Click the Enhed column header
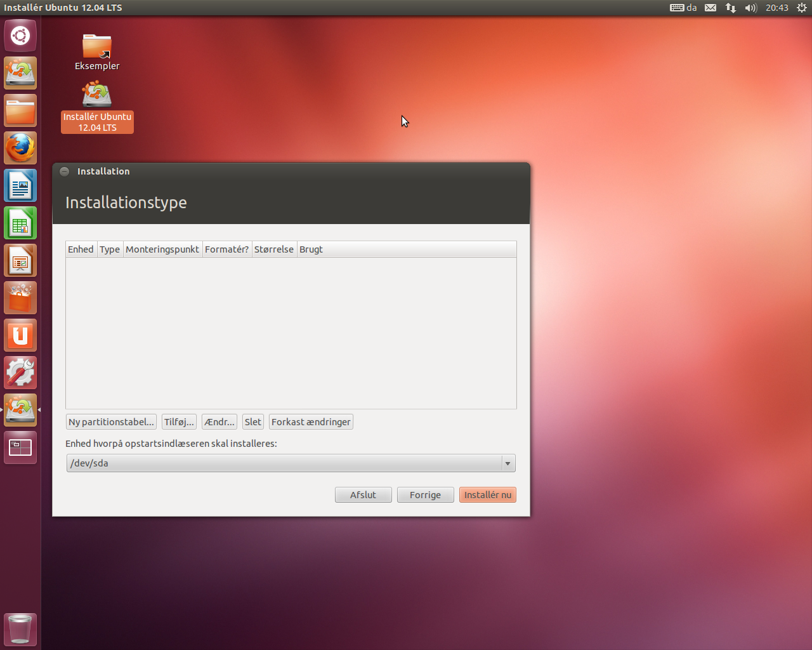 tap(81, 249)
